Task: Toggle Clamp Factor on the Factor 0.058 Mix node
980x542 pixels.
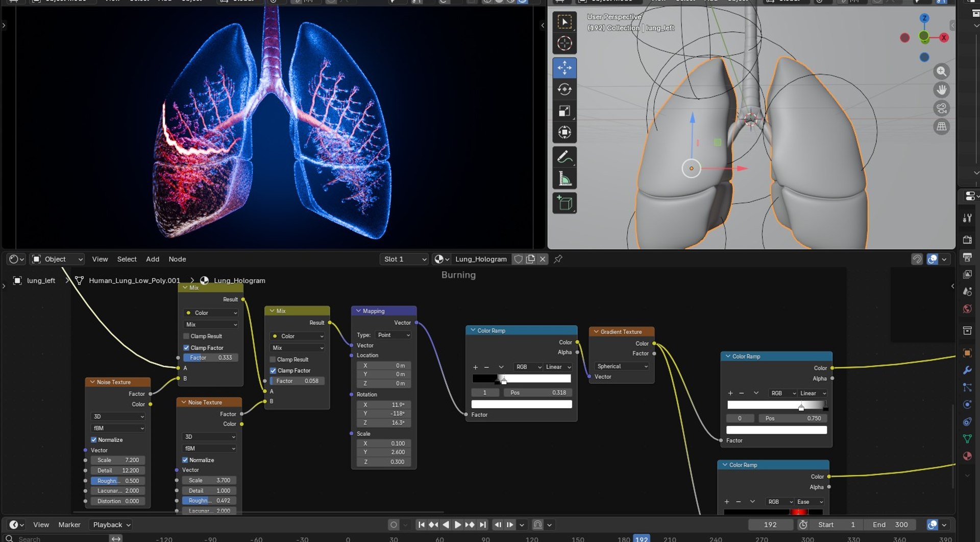Action: click(x=273, y=371)
